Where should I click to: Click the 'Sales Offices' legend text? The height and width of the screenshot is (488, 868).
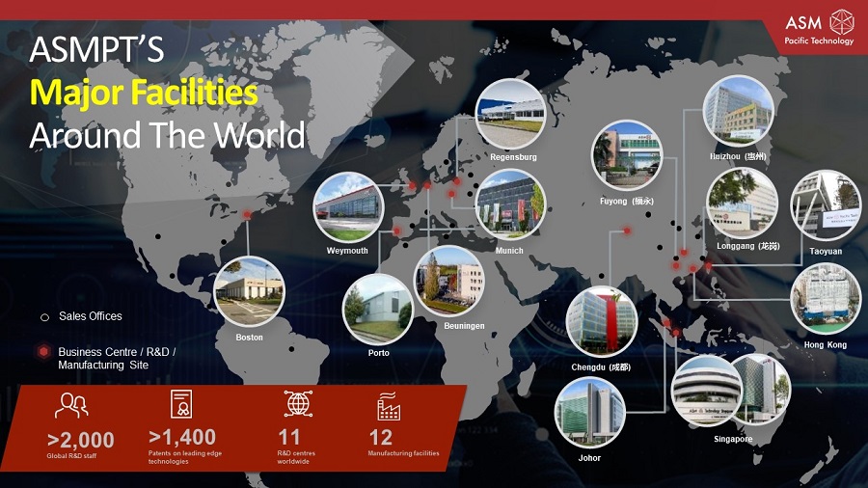(91, 316)
